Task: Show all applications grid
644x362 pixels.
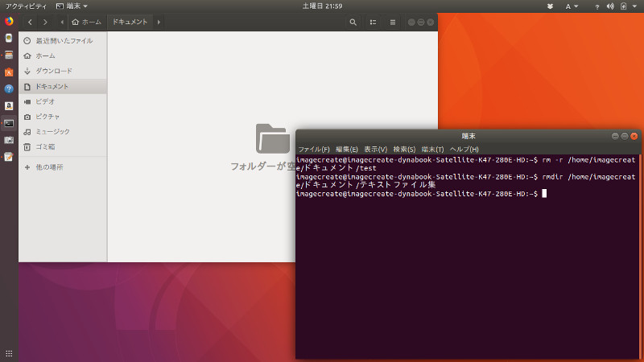Action: point(9,353)
